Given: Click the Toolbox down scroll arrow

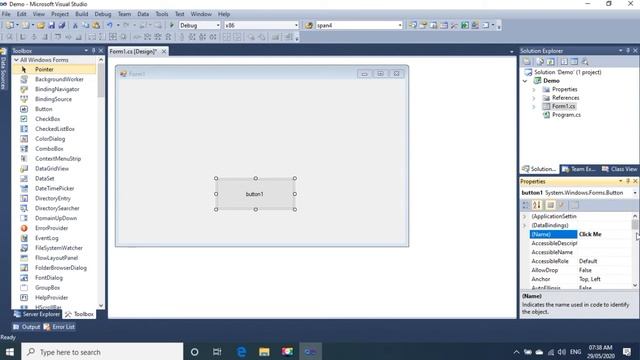Looking at the screenshot, I should click(101, 305).
